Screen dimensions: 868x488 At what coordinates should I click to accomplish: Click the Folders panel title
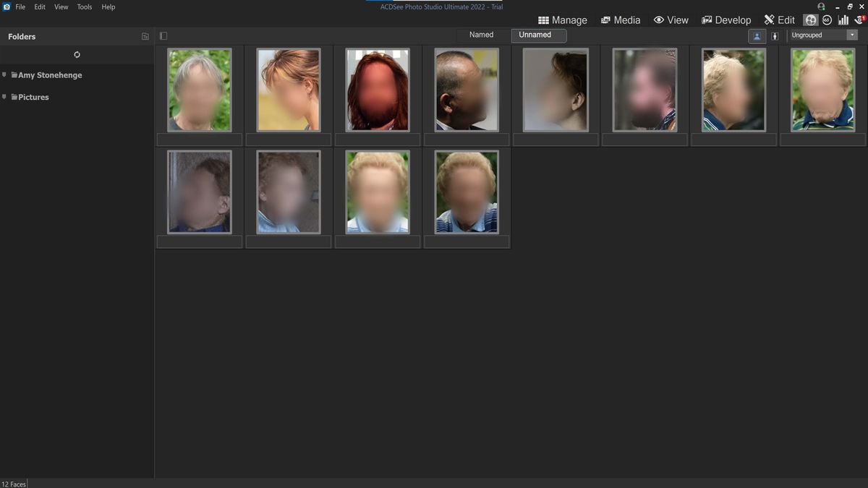coord(22,36)
